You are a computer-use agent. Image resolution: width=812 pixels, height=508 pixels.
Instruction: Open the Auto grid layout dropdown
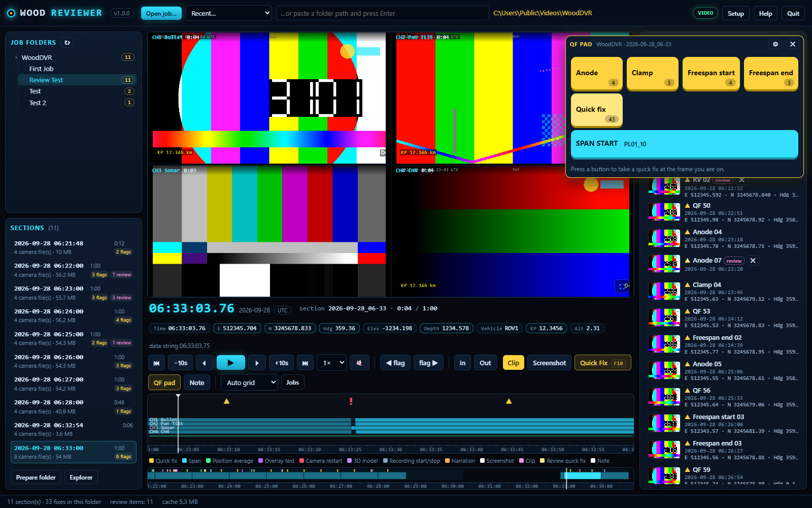249,383
